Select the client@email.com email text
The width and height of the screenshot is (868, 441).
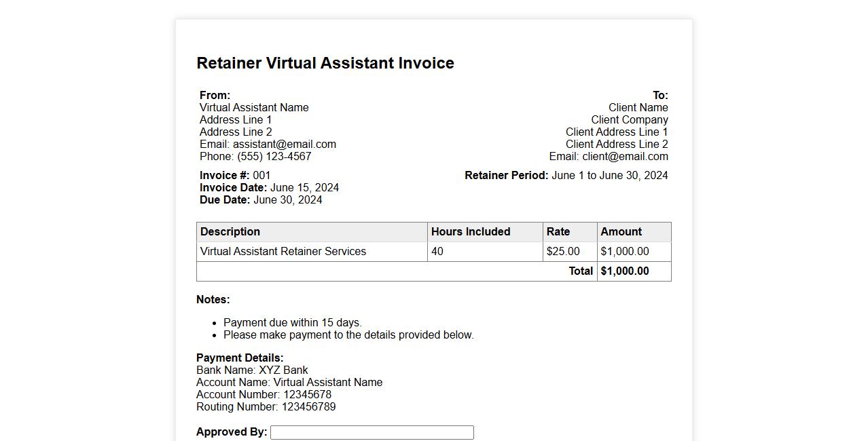625,157
